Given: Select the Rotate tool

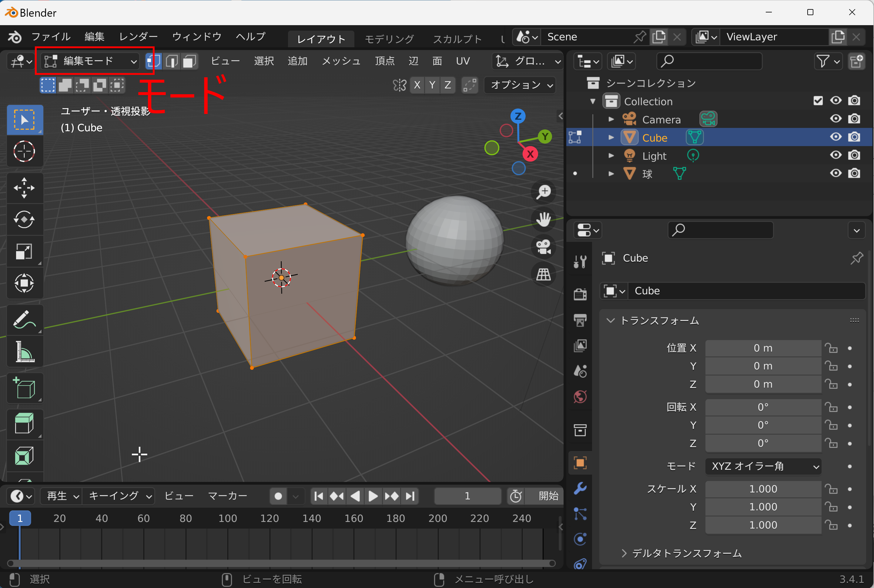Looking at the screenshot, I should (24, 220).
